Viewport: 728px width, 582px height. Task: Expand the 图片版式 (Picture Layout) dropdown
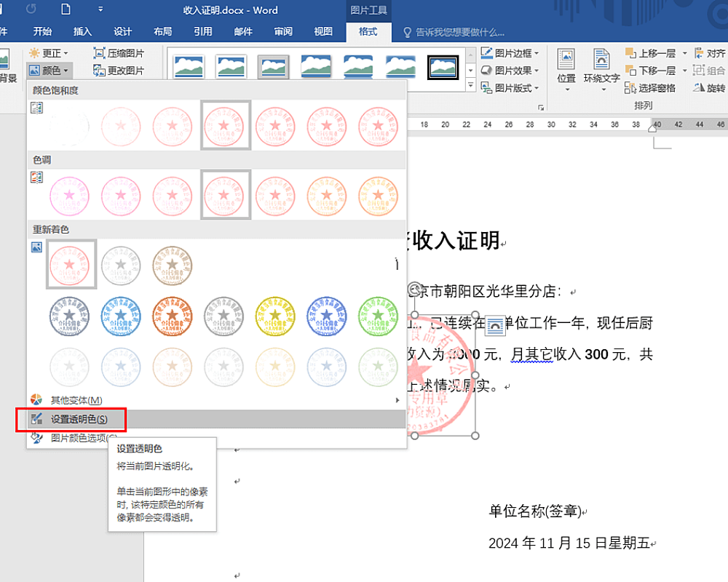510,88
